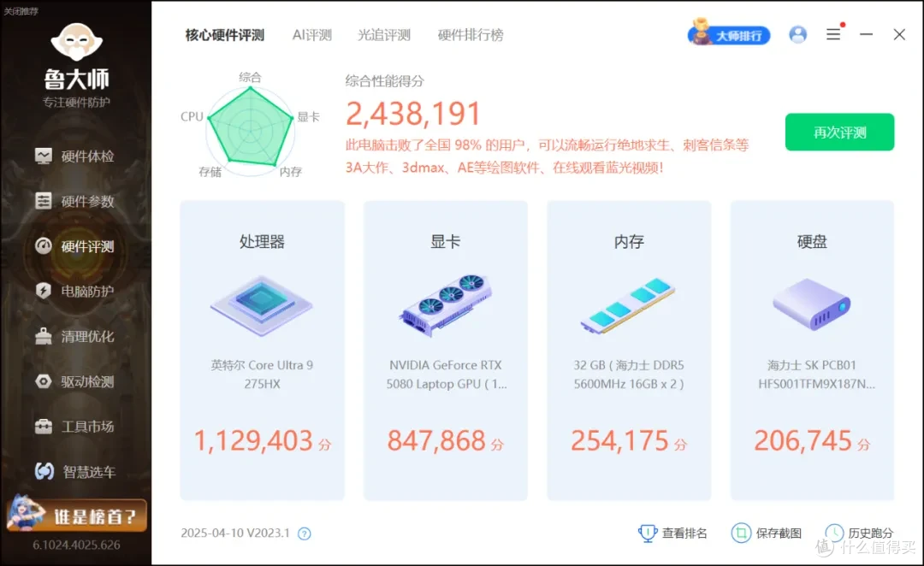Close the 鲁大师 window
The width and height of the screenshot is (924, 566).
(x=899, y=35)
